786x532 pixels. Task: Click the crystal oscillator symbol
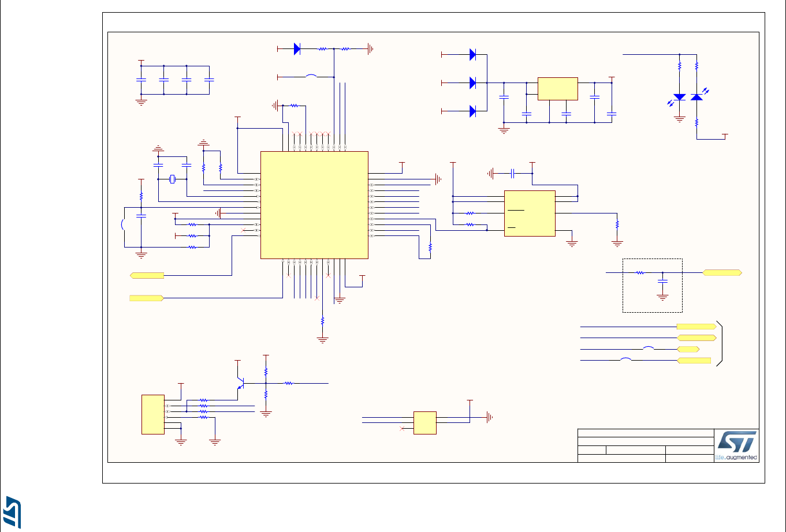coord(172,179)
